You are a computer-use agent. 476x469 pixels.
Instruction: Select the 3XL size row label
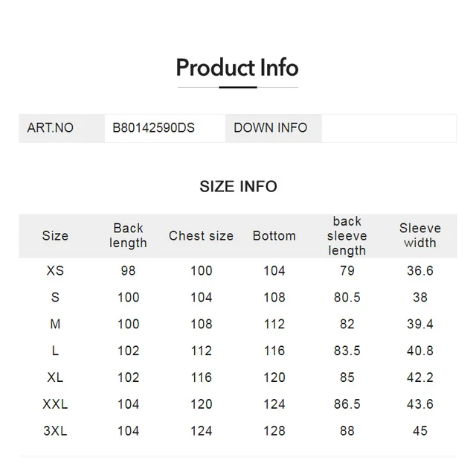(55, 431)
